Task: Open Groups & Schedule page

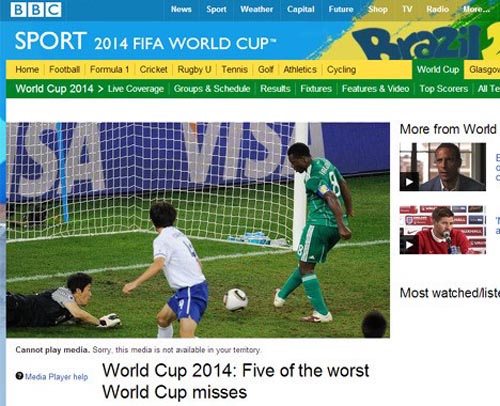Action: tap(212, 89)
